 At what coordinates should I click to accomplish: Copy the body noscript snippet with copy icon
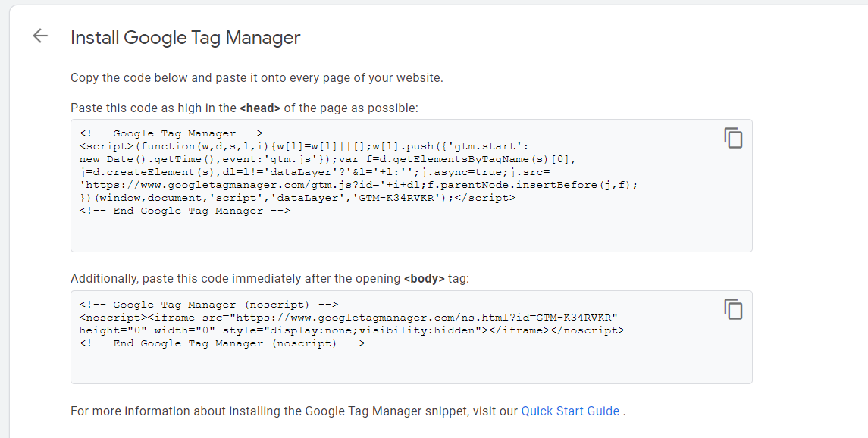(x=732, y=309)
